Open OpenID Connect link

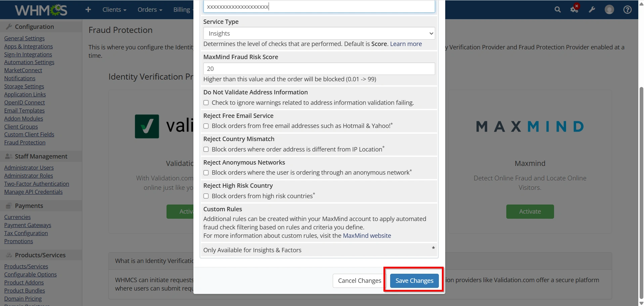pos(25,102)
